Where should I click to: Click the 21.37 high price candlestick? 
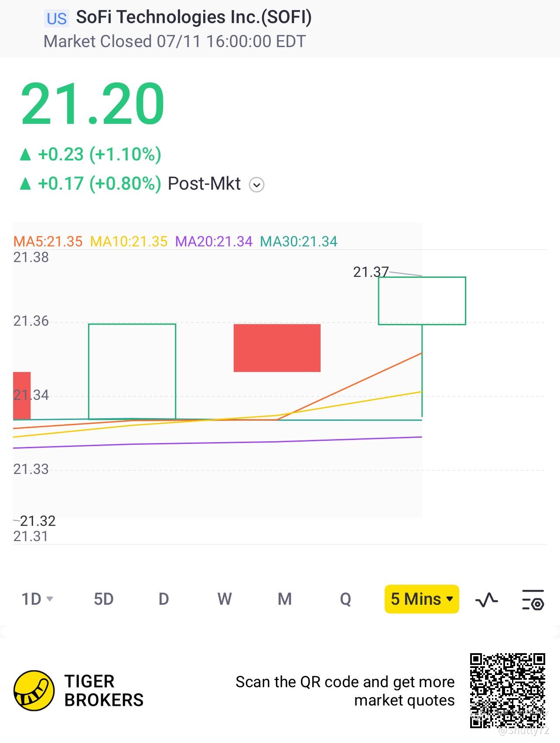[422, 301]
